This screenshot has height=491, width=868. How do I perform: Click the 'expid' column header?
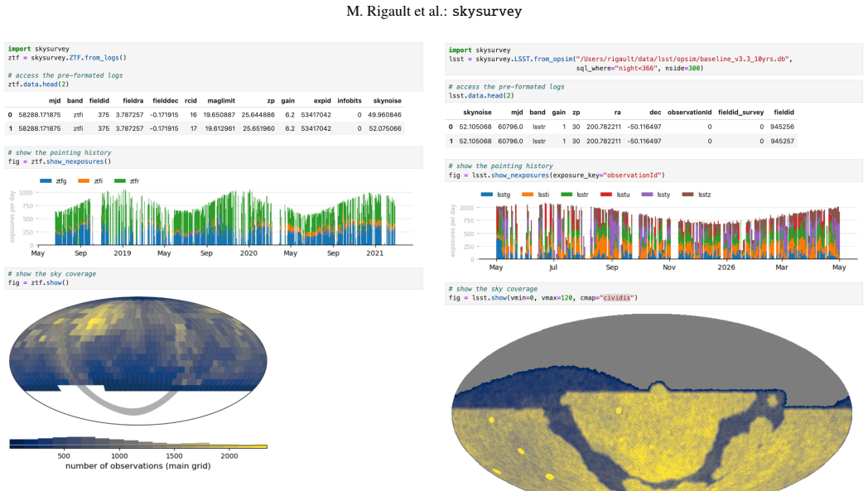(x=322, y=101)
